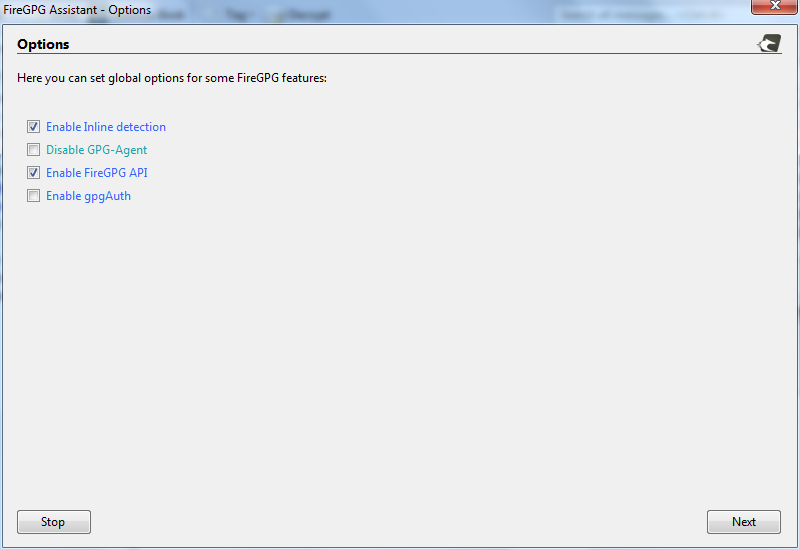Uncheck the Enable FireGPG API checkbox
800x550 pixels.
(x=34, y=173)
